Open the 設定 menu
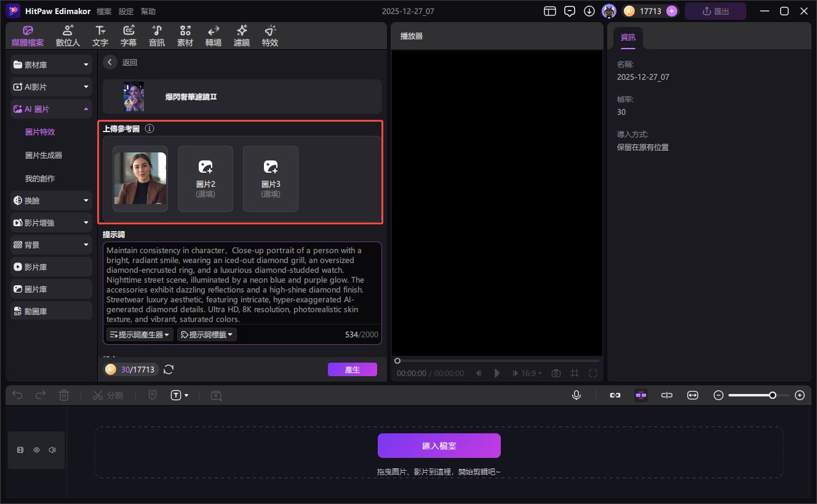This screenshot has width=817, height=504. 126,12
